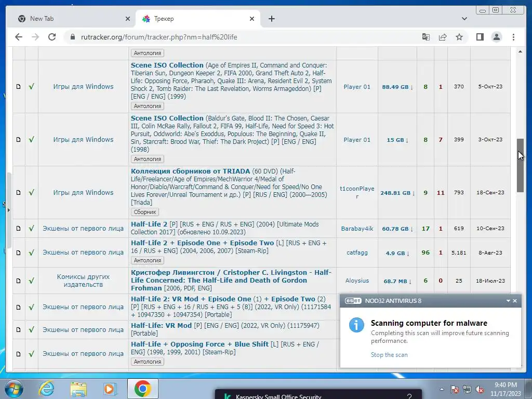Bookmark this page with the star icon
The image size is (532, 399).
pos(459,37)
